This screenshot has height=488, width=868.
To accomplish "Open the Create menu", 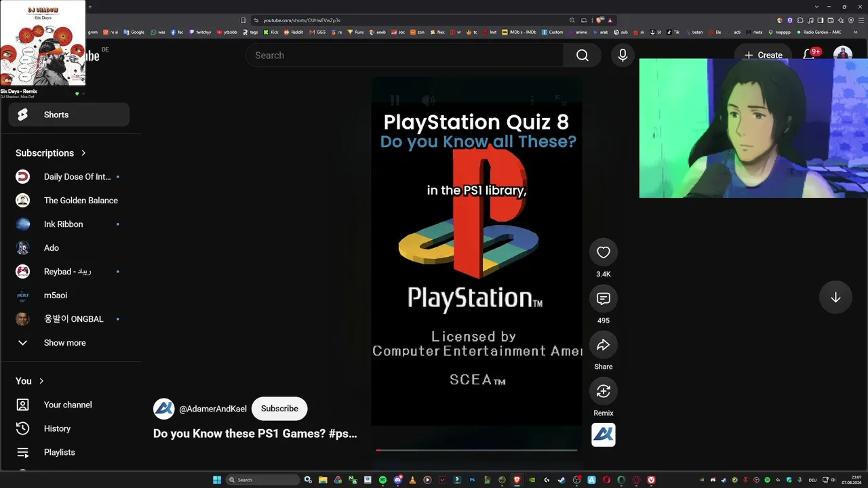I will pyautogui.click(x=763, y=56).
